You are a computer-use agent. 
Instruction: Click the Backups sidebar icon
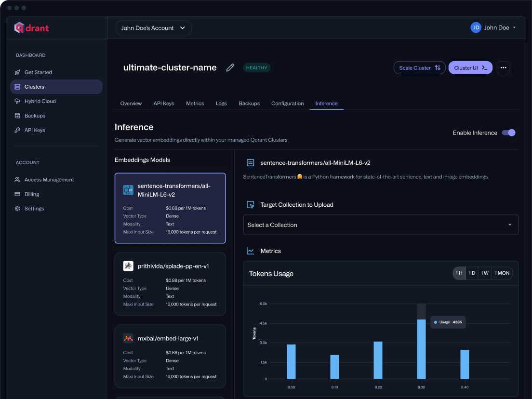17,116
